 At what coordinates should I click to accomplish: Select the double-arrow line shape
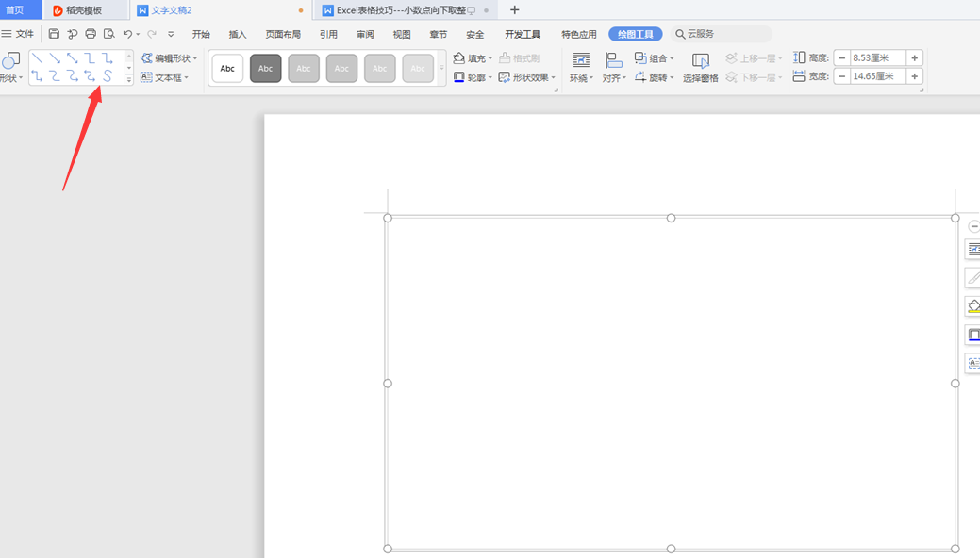[x=73, y=58]
